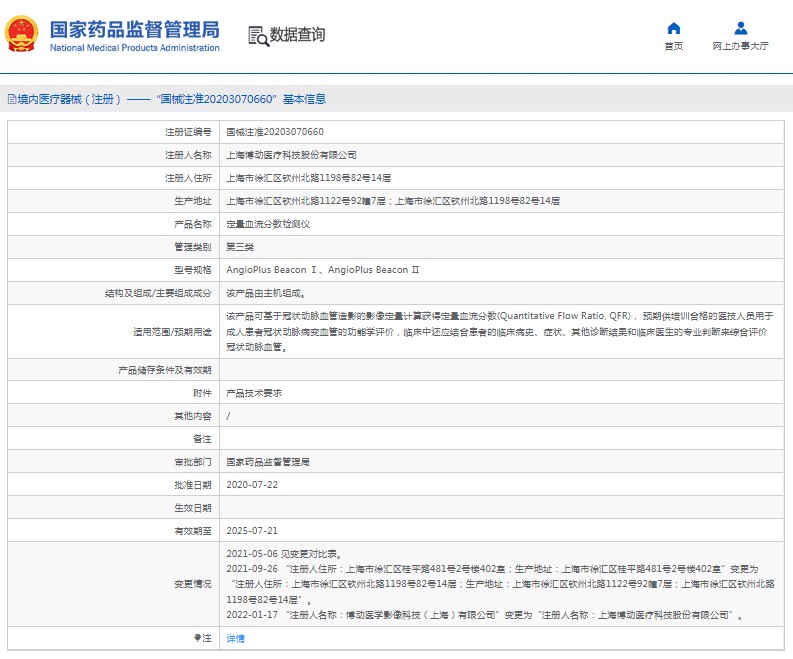The height and width of the screenshot is (659, 793).
Task: Select the 生产地址 value text
Action: click(393, 201)
